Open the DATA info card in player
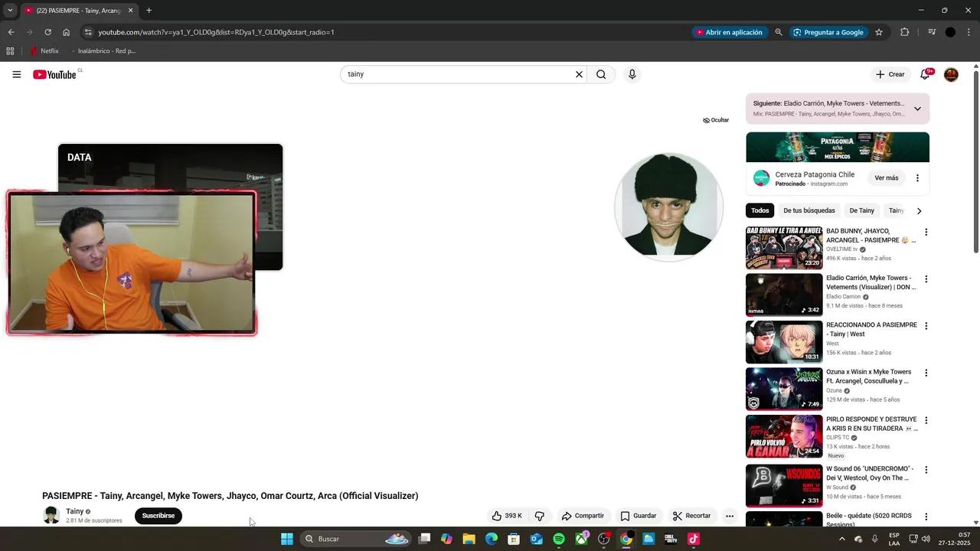Image resolution: width=980 pixels, height=551 pixels. (170, 167)
